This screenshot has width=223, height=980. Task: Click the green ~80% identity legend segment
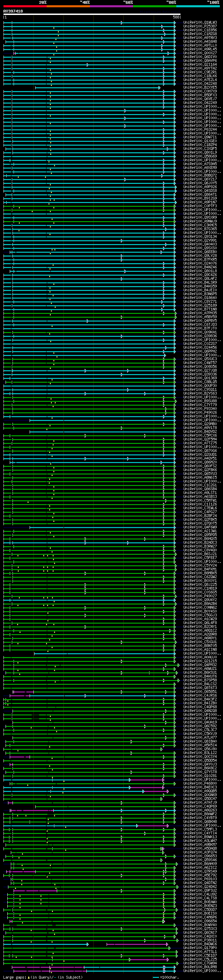(x=154, y=6)
